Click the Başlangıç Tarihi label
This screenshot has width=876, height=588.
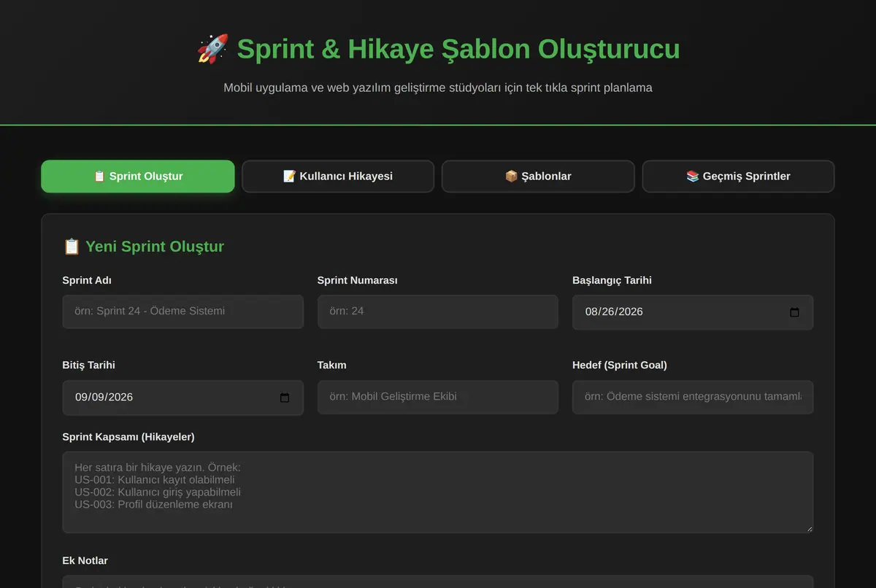point(612,280)
